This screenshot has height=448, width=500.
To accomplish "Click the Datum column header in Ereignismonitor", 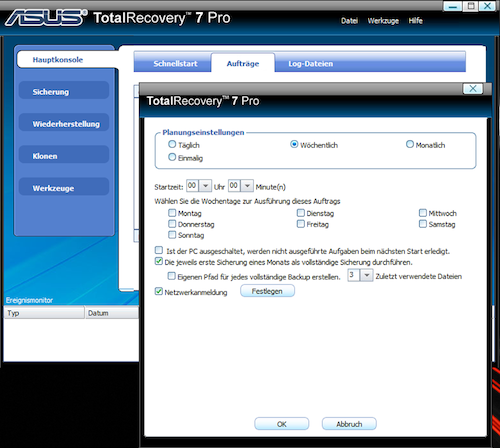I will (x=112, y=313).
